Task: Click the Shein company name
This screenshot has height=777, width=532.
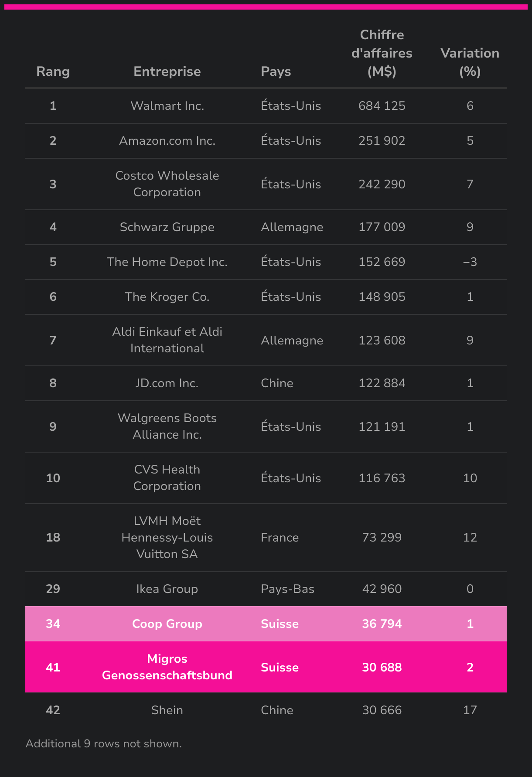Action: click(x=167, y=710)
